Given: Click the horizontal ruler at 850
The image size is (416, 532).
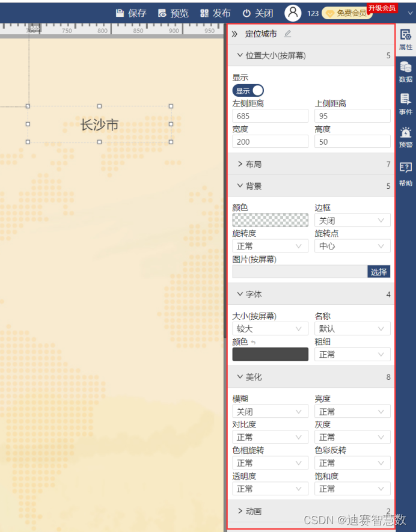Looking at the screenshot, I should coord(138,30).
